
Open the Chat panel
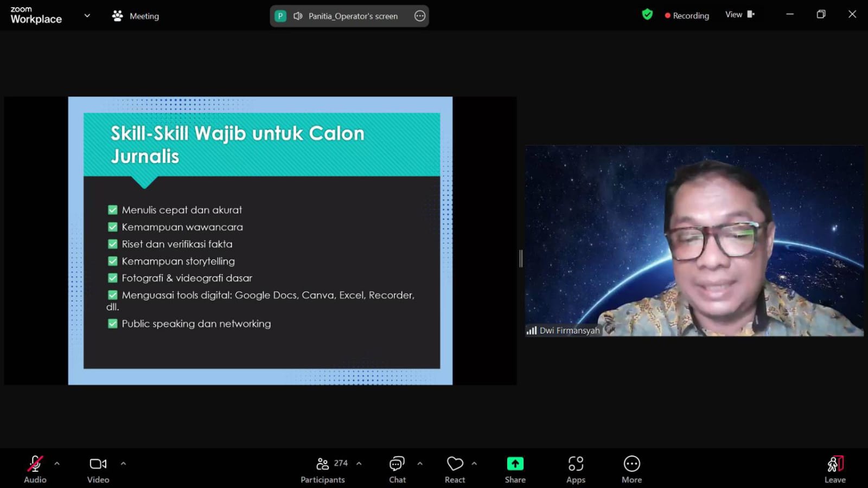point(397,470)
